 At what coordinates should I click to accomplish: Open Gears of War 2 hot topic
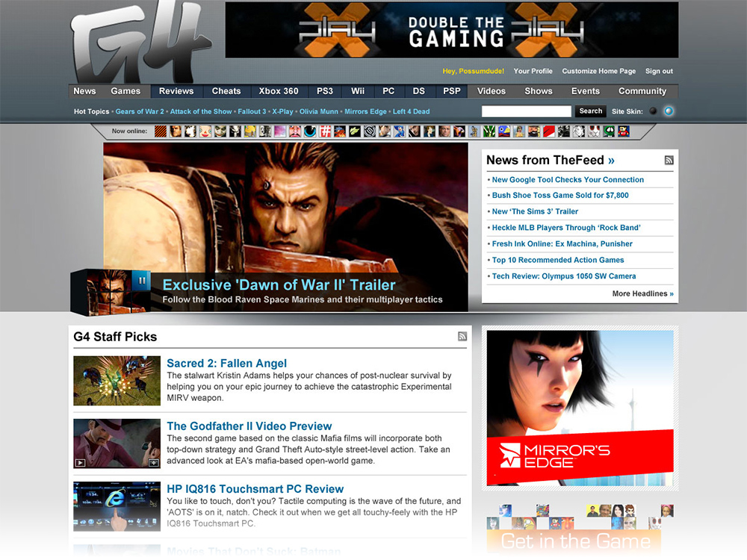pos(140,111)
